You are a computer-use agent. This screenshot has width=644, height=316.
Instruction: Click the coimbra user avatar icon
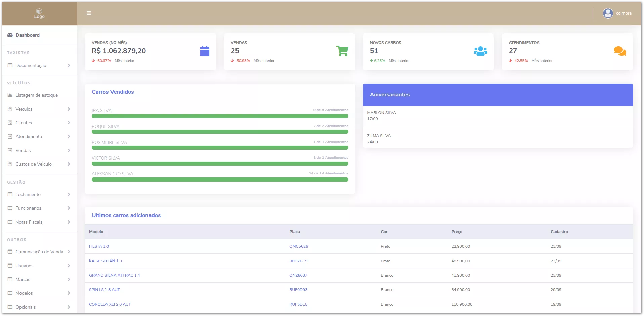tap(608, 13)
